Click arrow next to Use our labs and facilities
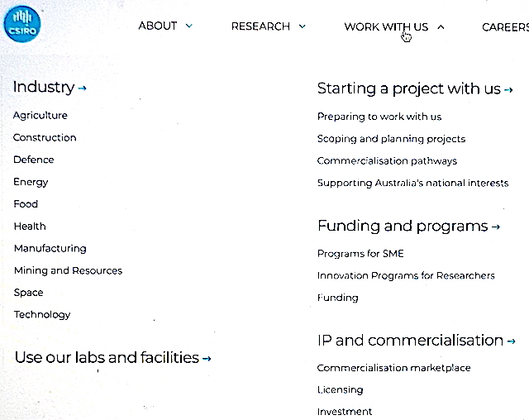The width and height of the screenshot is (529, 420). 207,359
